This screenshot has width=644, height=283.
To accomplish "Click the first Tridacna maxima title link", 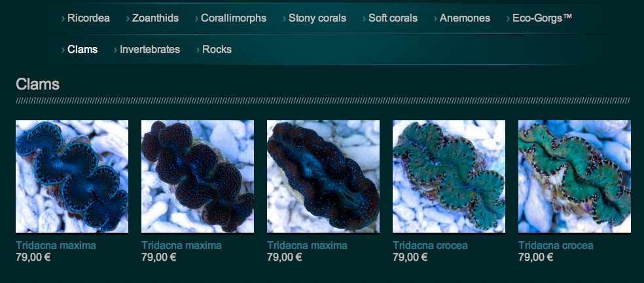I will coord(56,245).
